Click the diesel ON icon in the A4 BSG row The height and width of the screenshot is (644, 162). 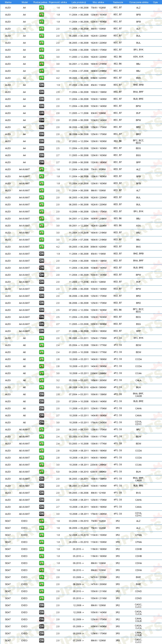click(x=42, y=155)
